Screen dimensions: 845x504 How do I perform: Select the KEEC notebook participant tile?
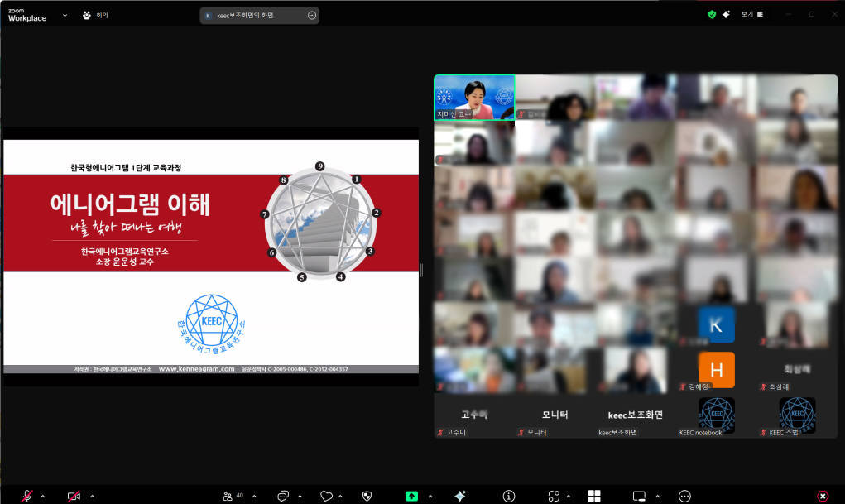coord(717,415)
